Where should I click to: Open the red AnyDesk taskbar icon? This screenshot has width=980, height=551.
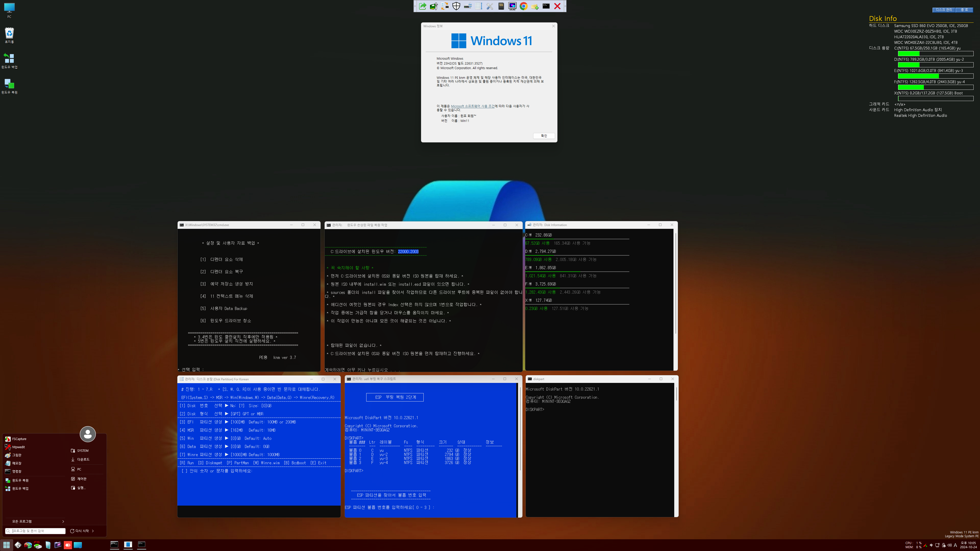(68, 545)
